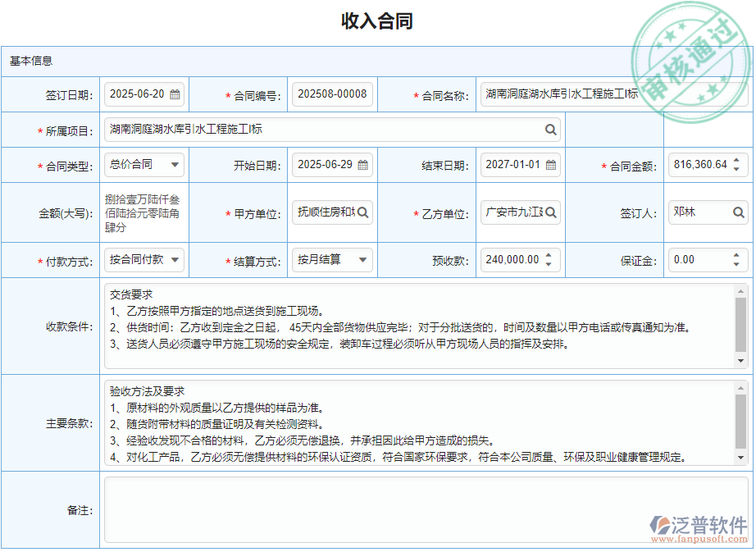Click the search icon beside 甲方单位
Image resolution: width=756 pixels, height=552 pixels.
pos(364,212)
